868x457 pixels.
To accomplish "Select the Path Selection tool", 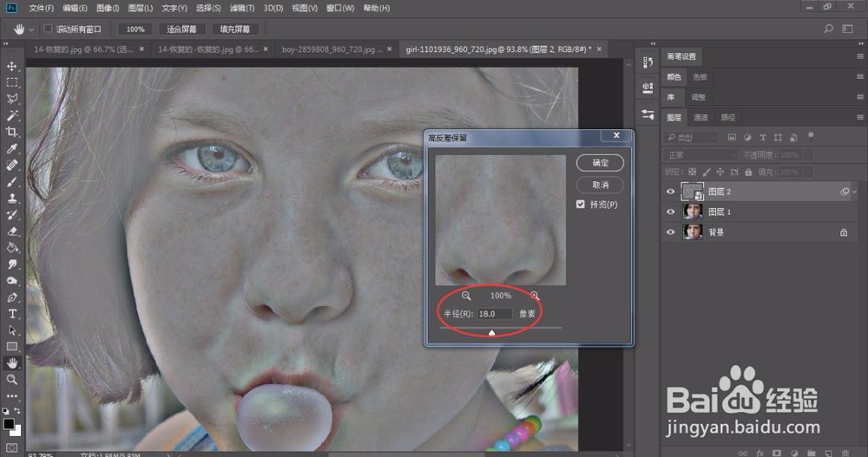I will click(x=11, y=330).
